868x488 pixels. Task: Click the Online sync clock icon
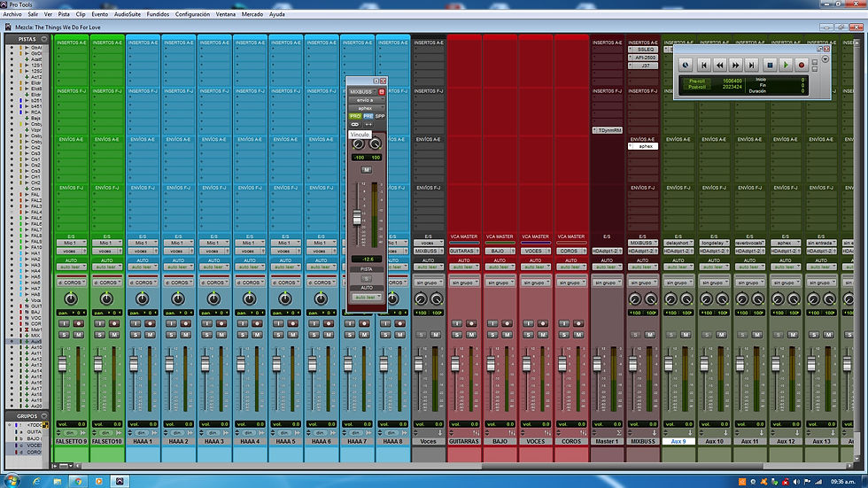(686, 65)
